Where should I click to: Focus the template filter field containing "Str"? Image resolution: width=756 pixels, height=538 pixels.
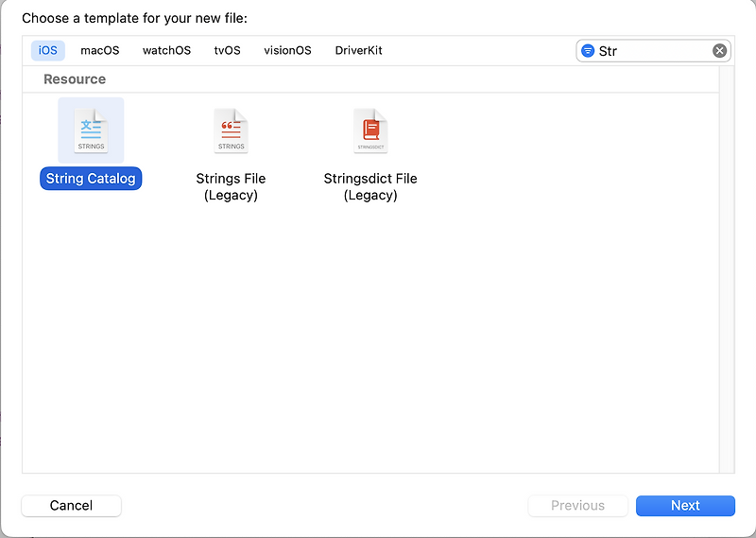(652, 51)
